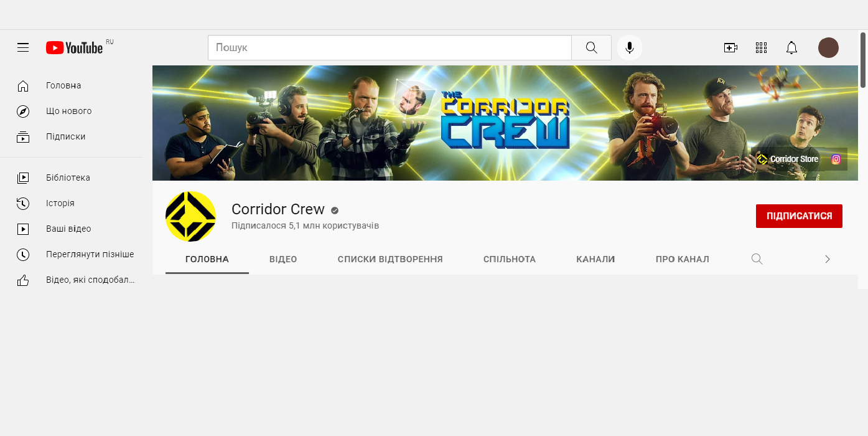The height and width of the screenshot is (436, 868).
Task: Show more tabs with right chevron
Action: (x=828, y=259)
